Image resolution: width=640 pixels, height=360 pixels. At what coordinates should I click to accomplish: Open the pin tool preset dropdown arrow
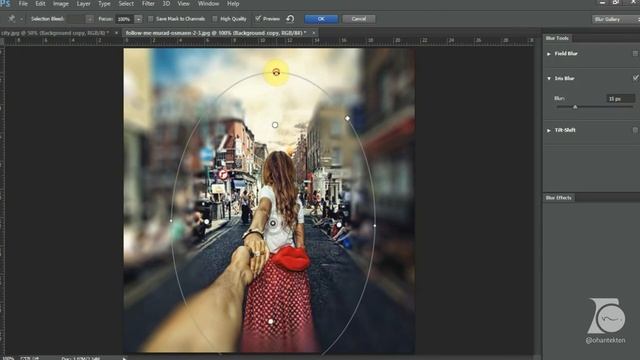pos(21,19)
